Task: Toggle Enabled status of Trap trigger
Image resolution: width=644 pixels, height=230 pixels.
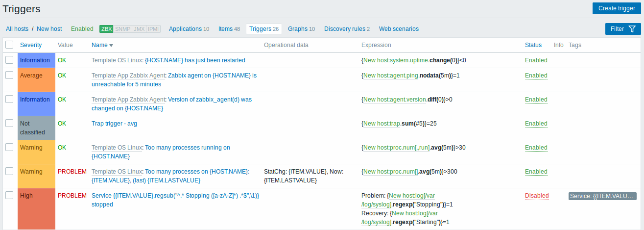Action: (x=536, y=124)
